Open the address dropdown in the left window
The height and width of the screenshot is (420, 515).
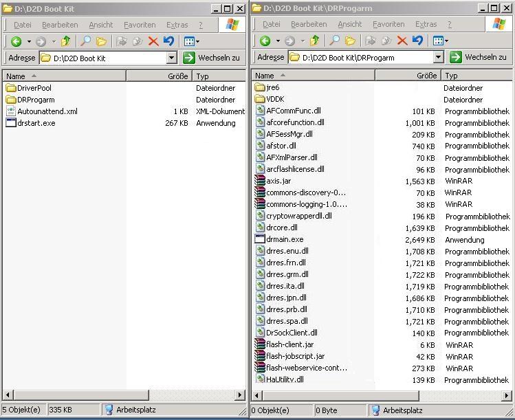click(172, 58)
